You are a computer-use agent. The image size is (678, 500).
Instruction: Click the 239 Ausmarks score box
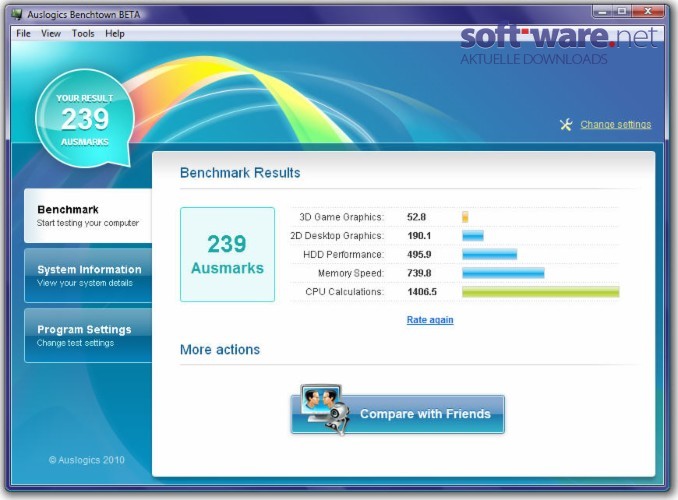tap(227, 254)
